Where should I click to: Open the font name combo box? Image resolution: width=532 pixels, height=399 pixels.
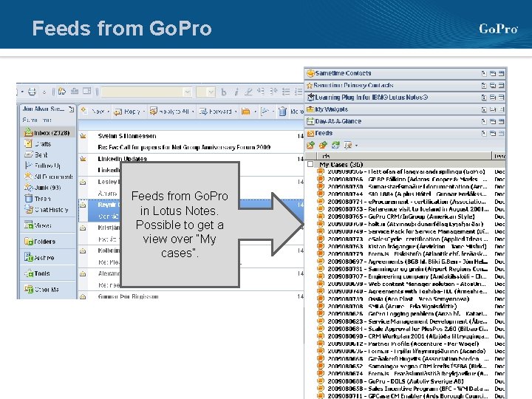146,92
